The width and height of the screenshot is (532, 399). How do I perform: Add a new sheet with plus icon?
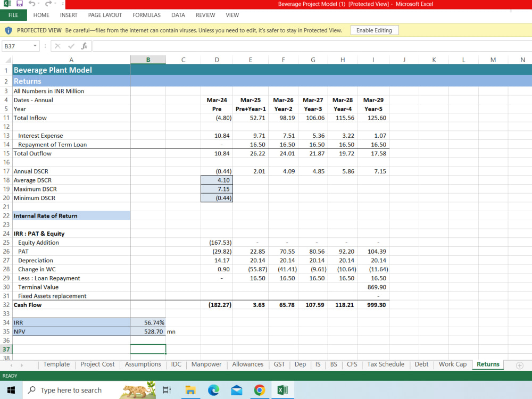(x=519, y=365)
